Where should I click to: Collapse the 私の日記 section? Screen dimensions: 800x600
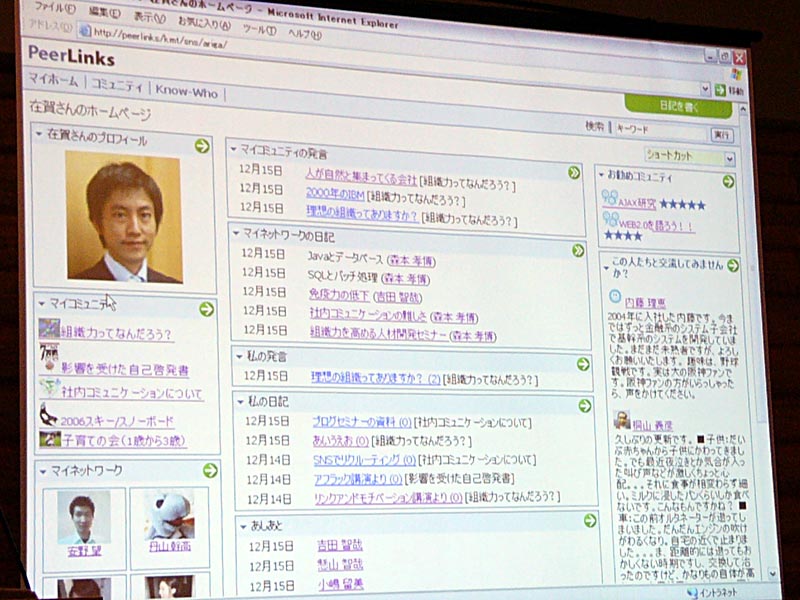240,402
